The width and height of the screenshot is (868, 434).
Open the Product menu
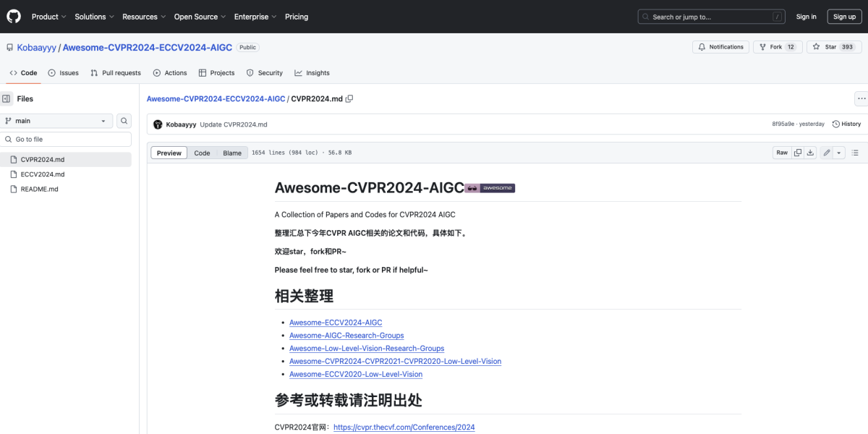coord(48,16)
